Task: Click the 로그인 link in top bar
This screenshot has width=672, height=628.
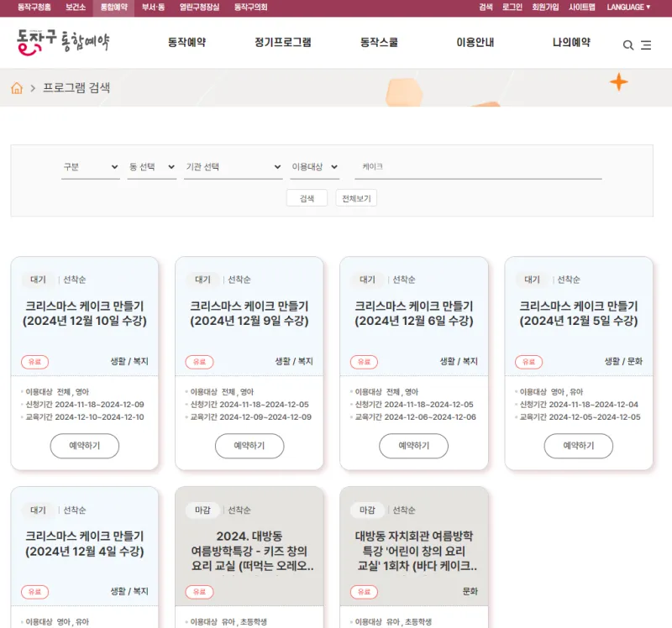Action: coord(512,7)
